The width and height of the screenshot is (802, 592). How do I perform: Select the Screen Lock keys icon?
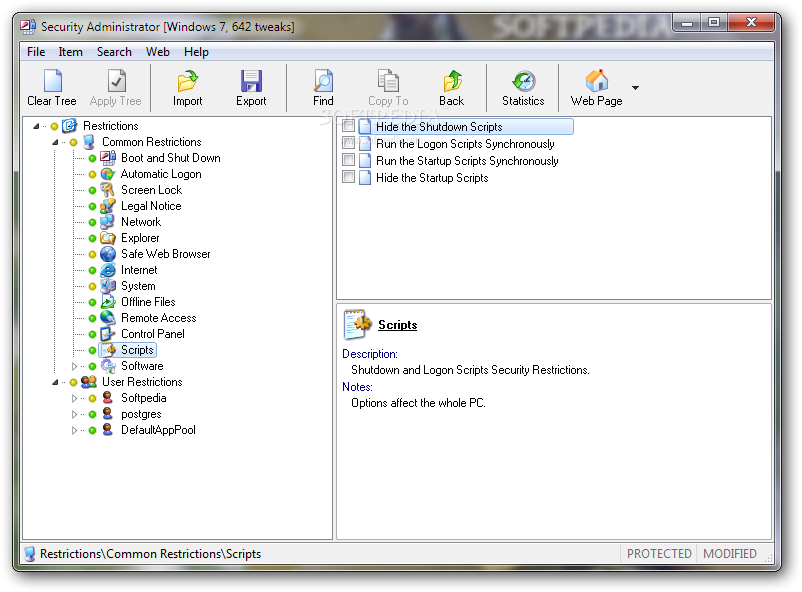pyautogui.click(x=108, y=190)
